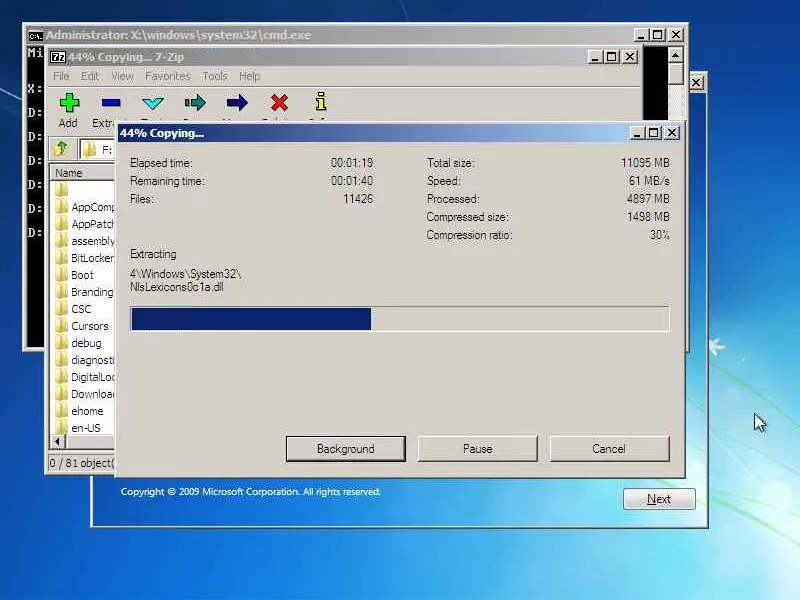Select the Branding folder

coord(84,292)
